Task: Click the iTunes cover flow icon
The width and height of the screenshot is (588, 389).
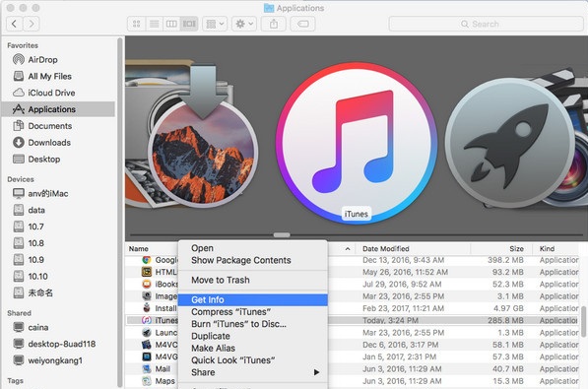Action: [x=357, y=143]
